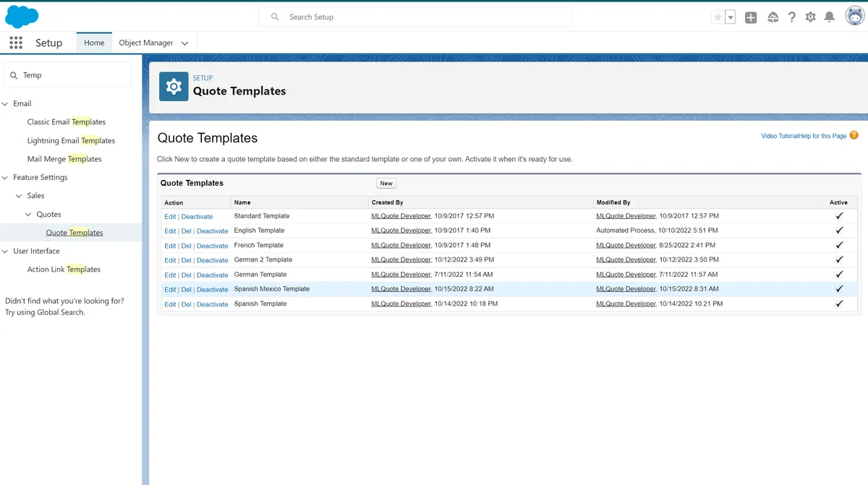
Task: Click the Trailhead guidance icon
Action: click(x=773, y=17)
